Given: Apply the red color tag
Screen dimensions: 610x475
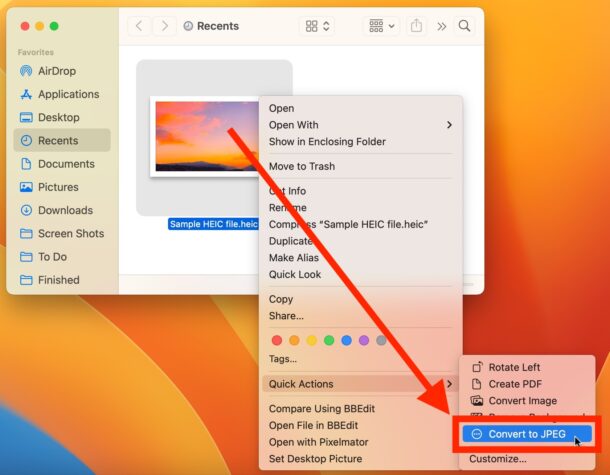Looking at the screenshot, I should (x=277, y=340).
